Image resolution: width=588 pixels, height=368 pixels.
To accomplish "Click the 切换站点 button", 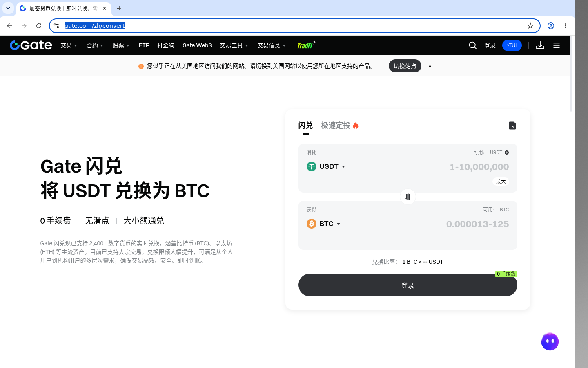I will (x=405, y=66).
